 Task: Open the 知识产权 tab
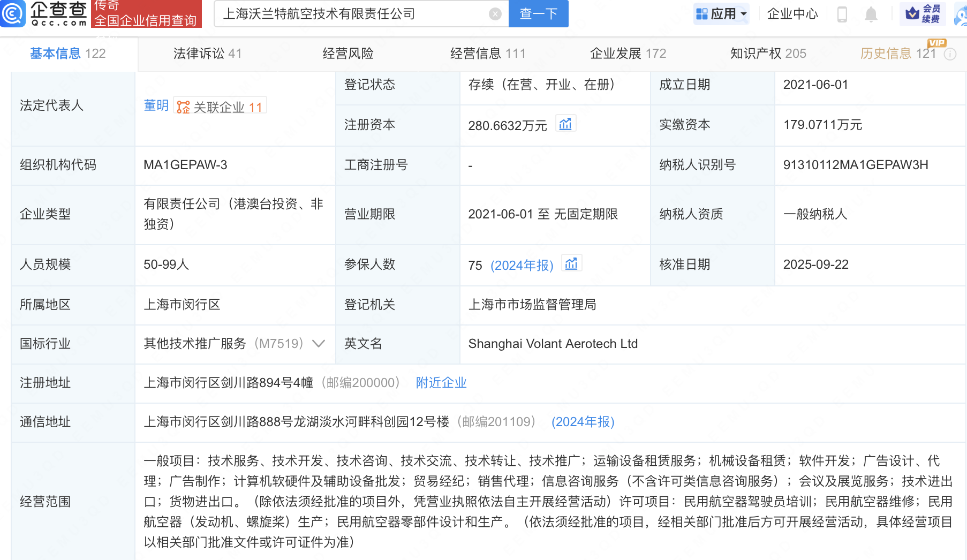click(768, 54)
